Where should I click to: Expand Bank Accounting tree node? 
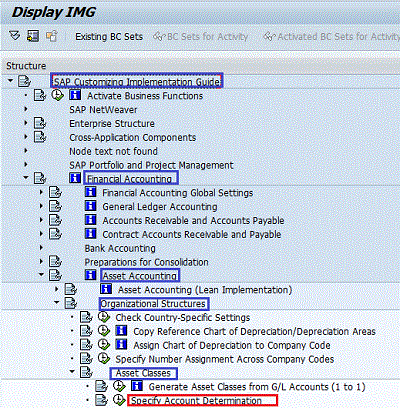(41, 248)
